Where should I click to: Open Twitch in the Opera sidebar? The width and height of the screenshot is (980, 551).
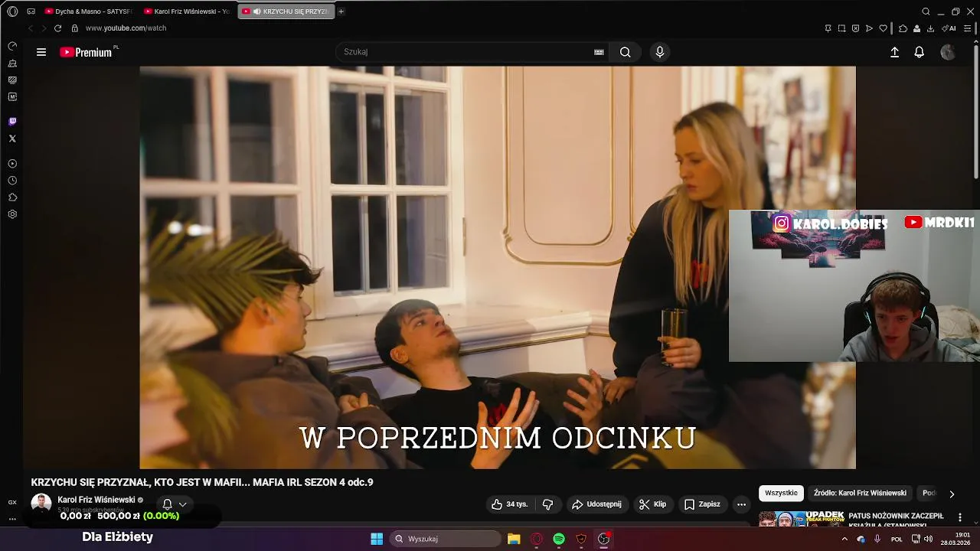tap(12, 122)
